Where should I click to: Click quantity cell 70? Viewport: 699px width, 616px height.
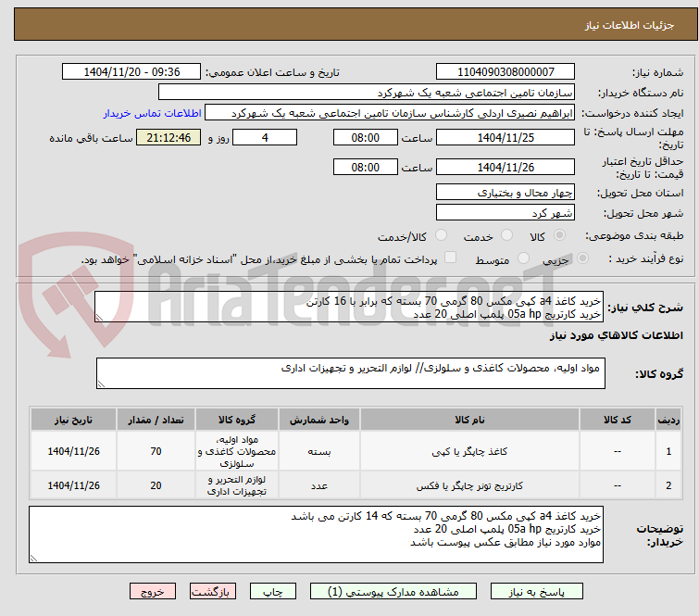point(156,451)
